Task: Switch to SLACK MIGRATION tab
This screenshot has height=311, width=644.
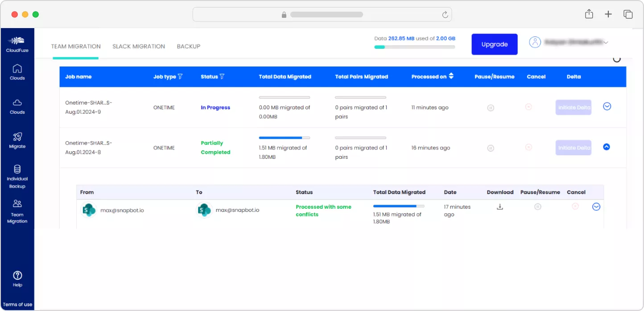Action: [139, 46]
